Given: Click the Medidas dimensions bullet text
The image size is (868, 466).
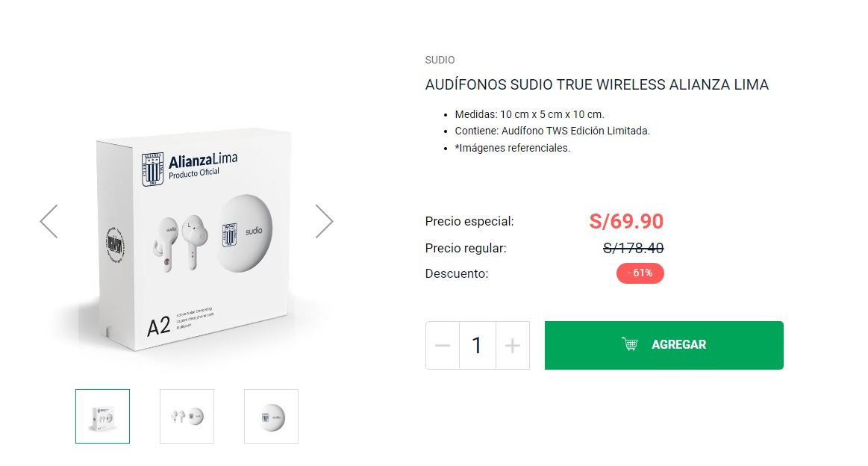Looking at the screenshot, I should tap(529, 114).
